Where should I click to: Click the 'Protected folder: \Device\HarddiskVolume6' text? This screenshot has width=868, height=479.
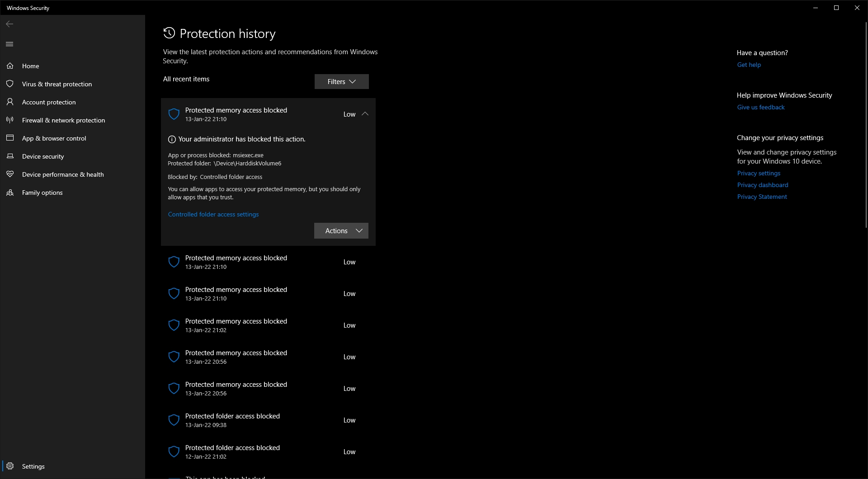click(225, 163)
